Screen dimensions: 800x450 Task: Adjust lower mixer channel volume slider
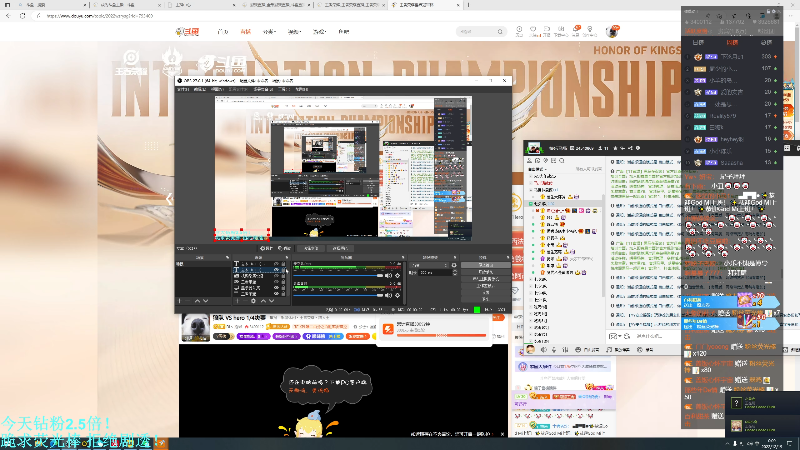coord(338,295)
